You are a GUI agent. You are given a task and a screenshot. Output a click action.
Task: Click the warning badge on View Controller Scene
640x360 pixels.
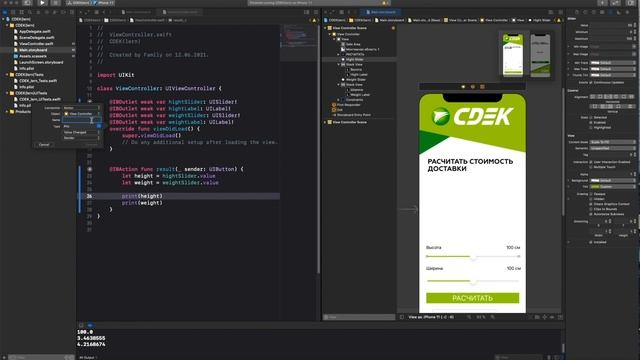point(393,28)
